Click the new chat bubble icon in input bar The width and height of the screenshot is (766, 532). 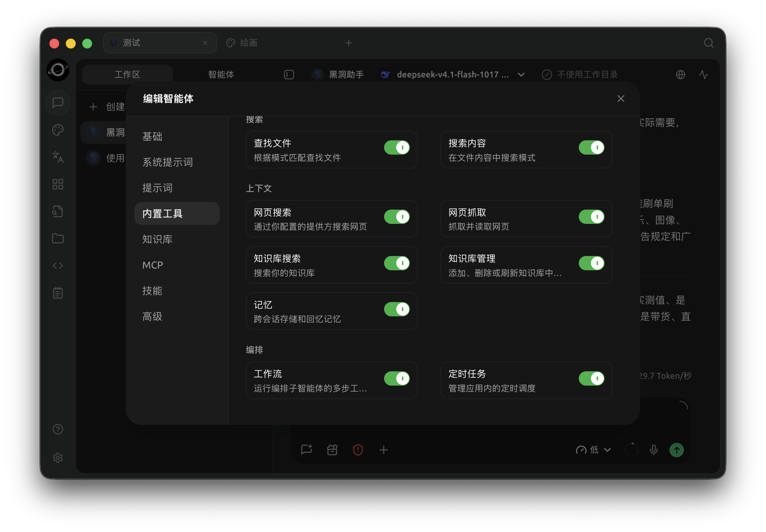(x=307, y=450)
